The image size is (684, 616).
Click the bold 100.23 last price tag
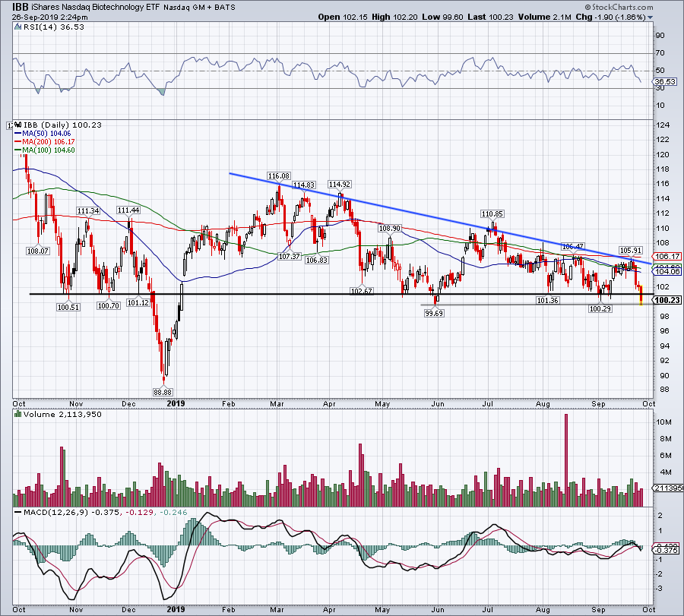click(x=667, y=300)
